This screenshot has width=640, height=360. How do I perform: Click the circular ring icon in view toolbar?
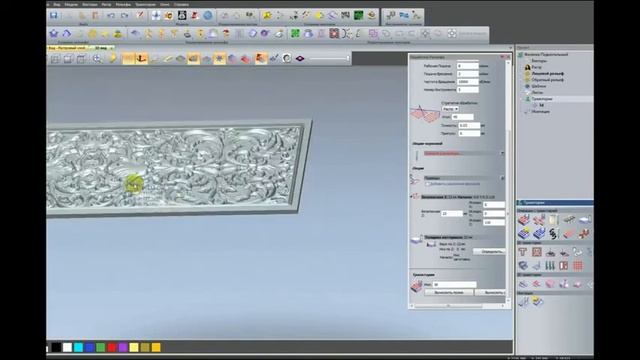click(287, 59)
